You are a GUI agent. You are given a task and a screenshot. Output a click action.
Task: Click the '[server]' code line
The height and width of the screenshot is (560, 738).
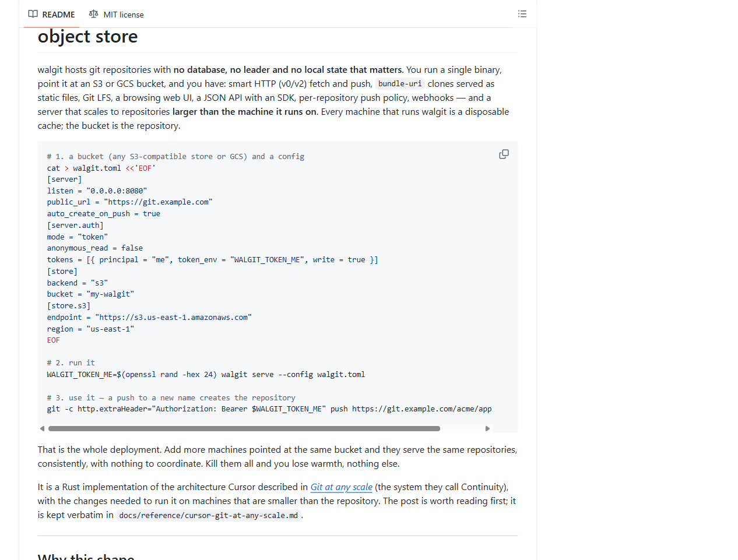pyautogui.click(x=65, y=179)
